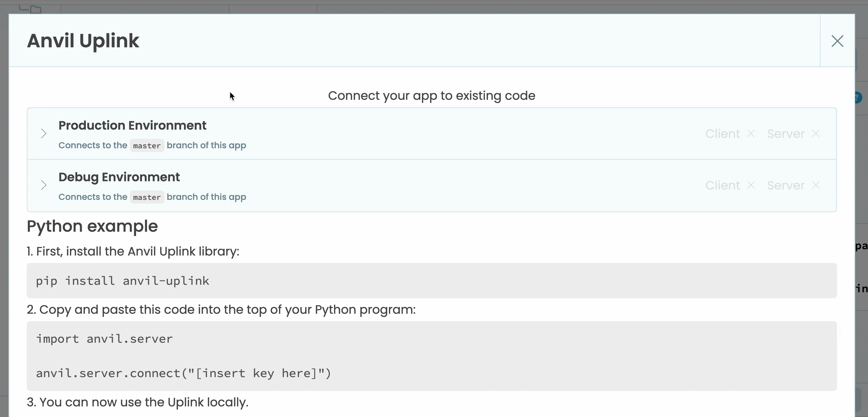
Task: Toggle Server label in Debug Environment row
Action: [786, 185]
